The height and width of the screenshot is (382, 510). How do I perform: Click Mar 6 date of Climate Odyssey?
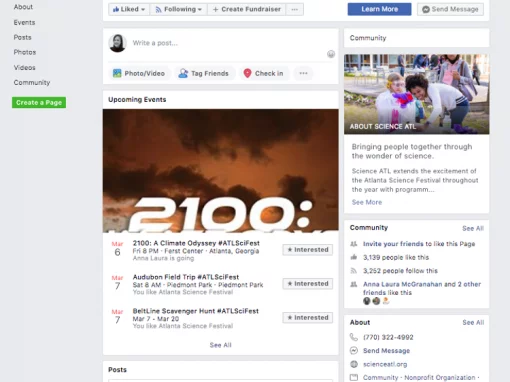coord(117,249)
